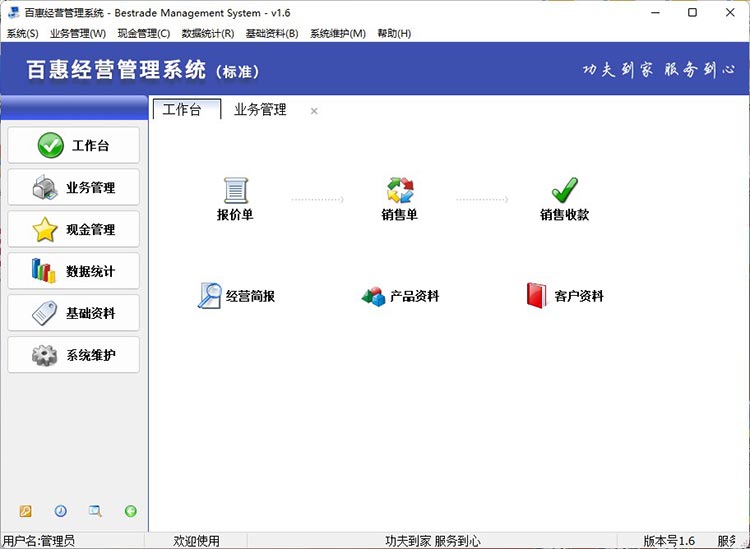Click 功夫到家 服务到心 in the status bar
The height and width of the screenshot is (549, 750).
pyautogui.click(x=433, y=541)
